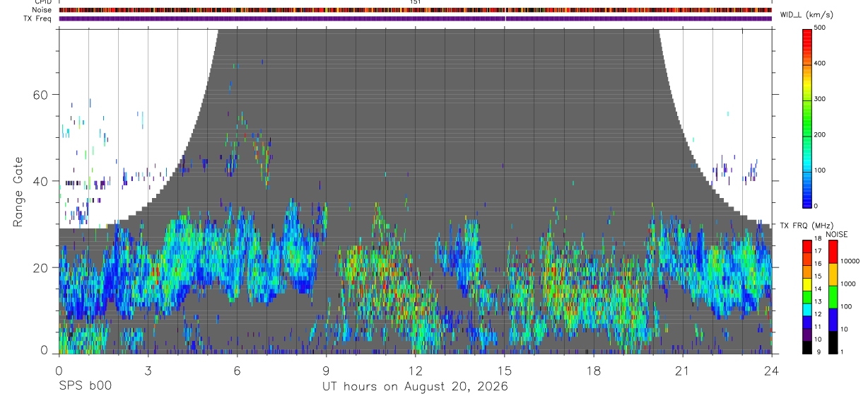Click the 6 hour tick label on the time axis

pyautogui.click(x=237, y=371)
